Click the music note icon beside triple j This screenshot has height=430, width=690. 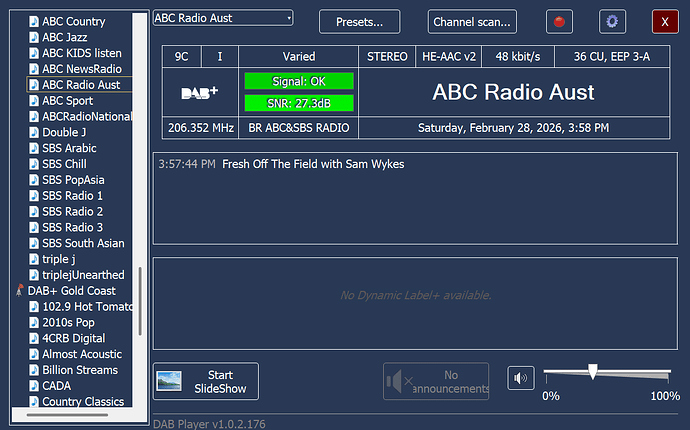pyautogui.click(x=33, y=259)
